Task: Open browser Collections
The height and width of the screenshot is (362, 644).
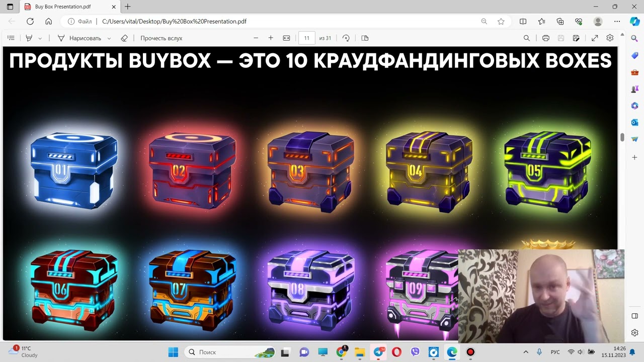Action: coord(560,21)
